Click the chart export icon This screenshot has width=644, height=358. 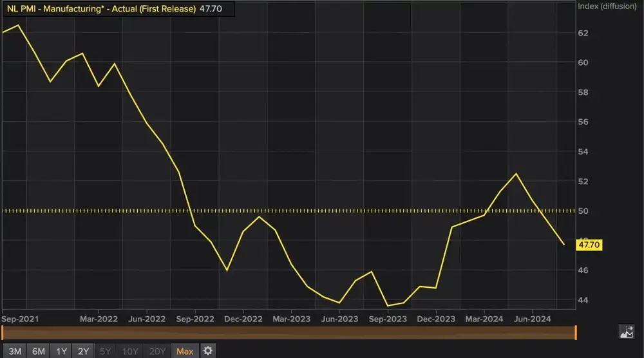coord(627,332)
